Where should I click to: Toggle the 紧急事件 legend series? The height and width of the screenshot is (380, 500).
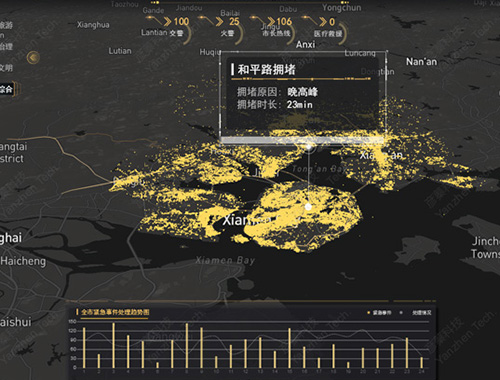[379, 313]
